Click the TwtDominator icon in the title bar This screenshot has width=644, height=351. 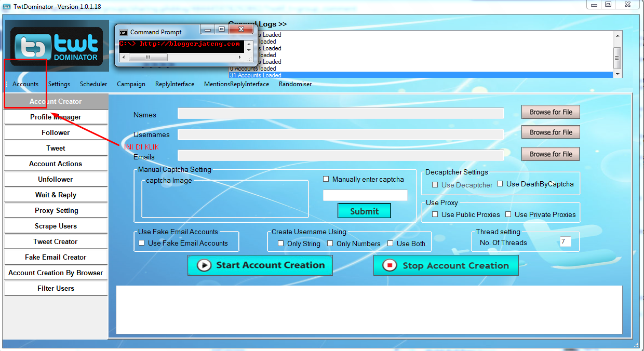click(6, 6)
